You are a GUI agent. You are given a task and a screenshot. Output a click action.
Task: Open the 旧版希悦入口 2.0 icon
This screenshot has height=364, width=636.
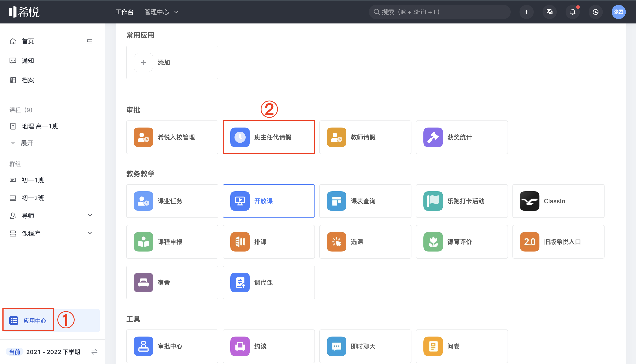tap(529, 242)
